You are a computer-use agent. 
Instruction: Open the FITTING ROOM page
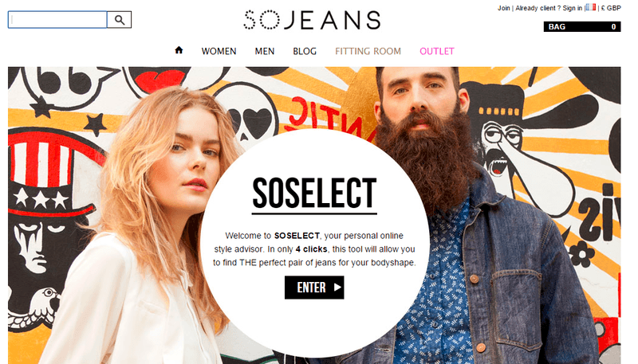[368, 51]
